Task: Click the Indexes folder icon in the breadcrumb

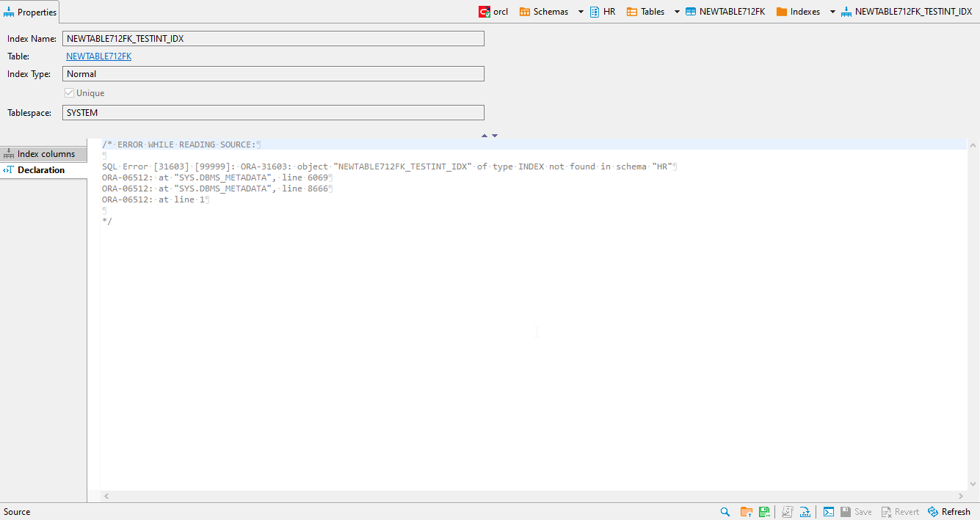Action: pyautogui.click(x=780, y=12)
